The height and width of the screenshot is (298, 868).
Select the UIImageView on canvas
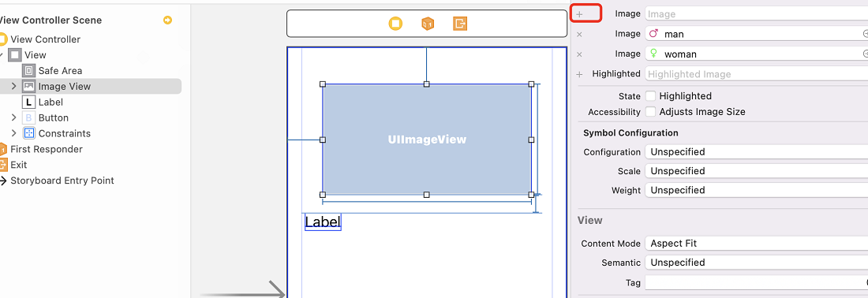(427, 140)
